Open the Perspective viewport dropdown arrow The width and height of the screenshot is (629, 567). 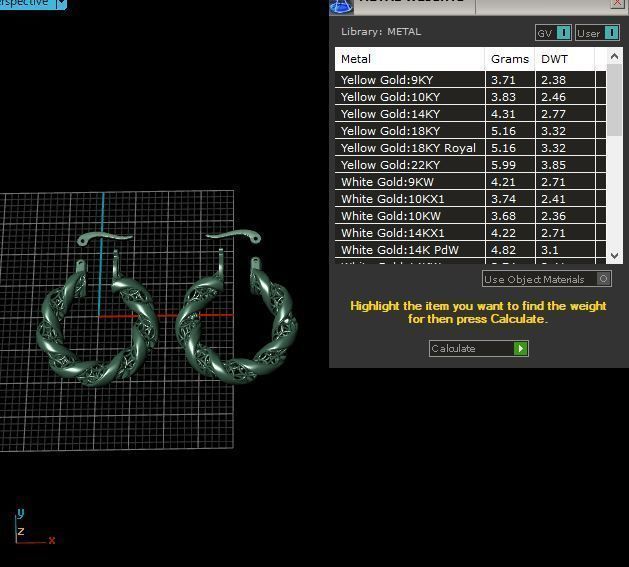(x=61, y=4)
